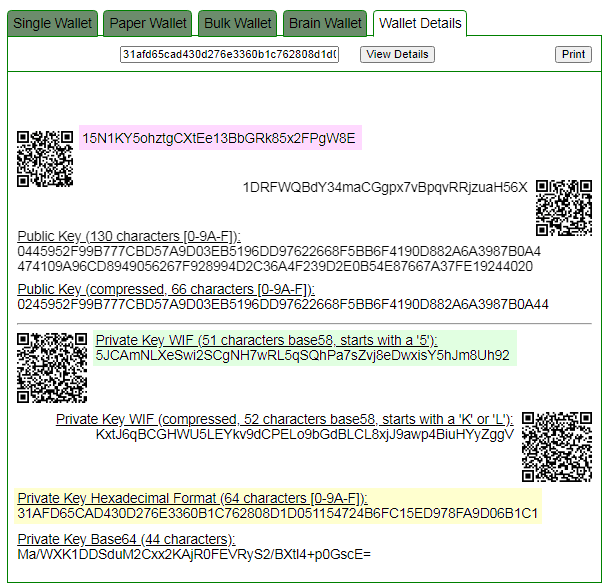Click the private key input field

tap(229, 54)
